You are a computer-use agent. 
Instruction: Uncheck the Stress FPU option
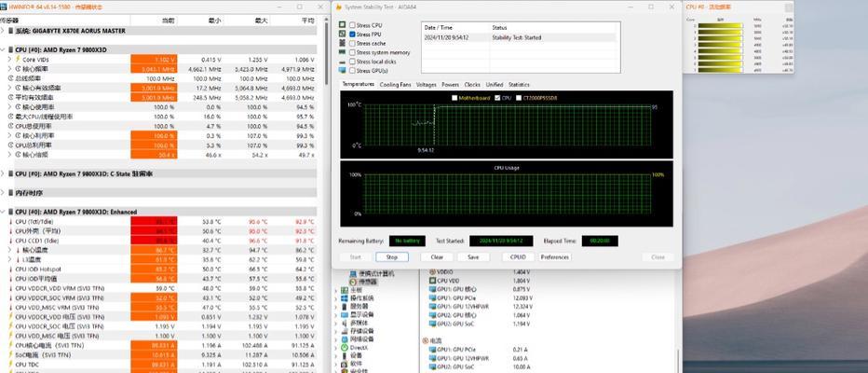(x=352, y=35)
